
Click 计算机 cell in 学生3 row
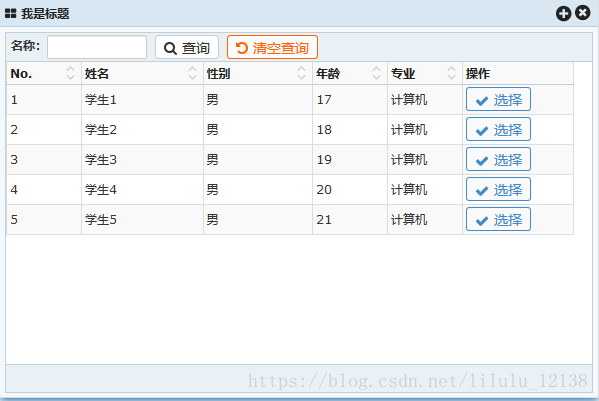point(425,160)
